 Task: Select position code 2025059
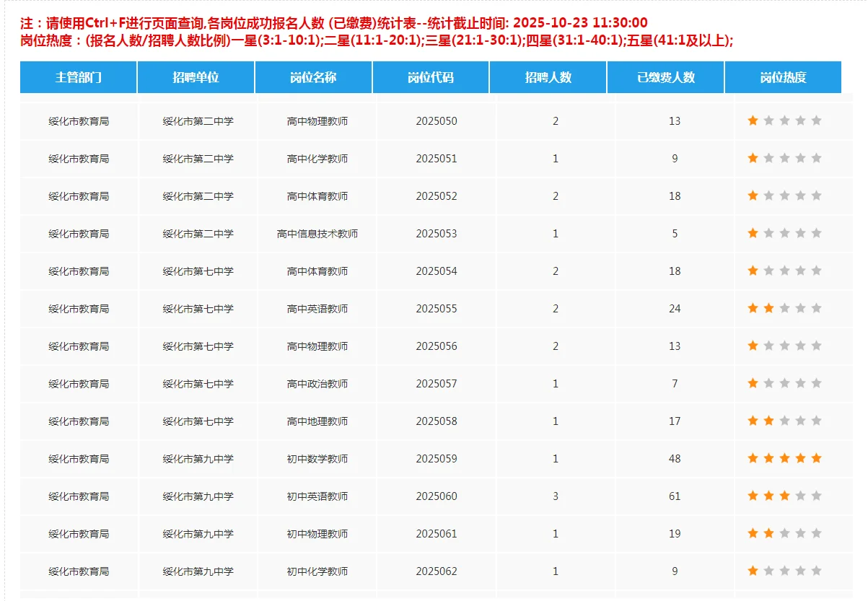point(437,459)
